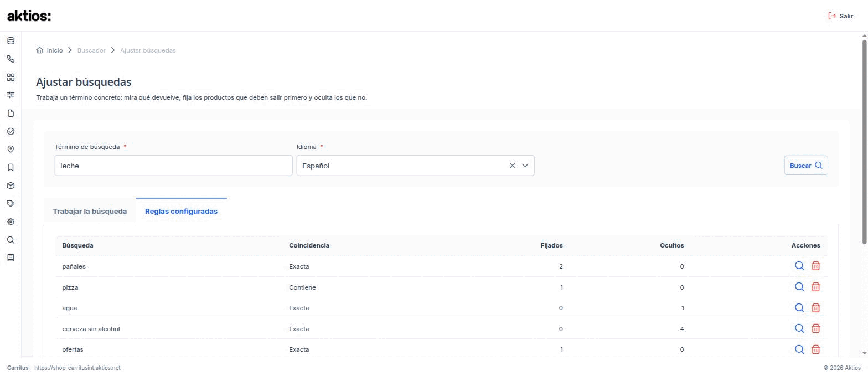Select the Reglas configuradas tab
Viewport: 868px width, 376px height.
click(x=181, y=211)
